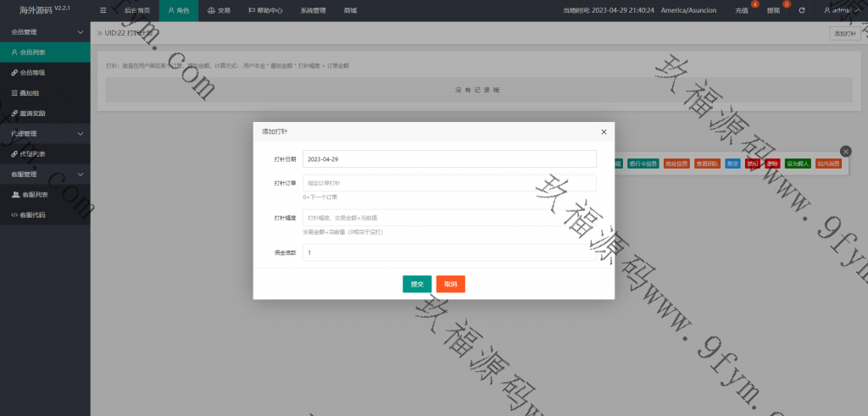The height and width of the screenshot is (416, 868).
Task: Click the refresh icon in top bar
Action: 801,11
